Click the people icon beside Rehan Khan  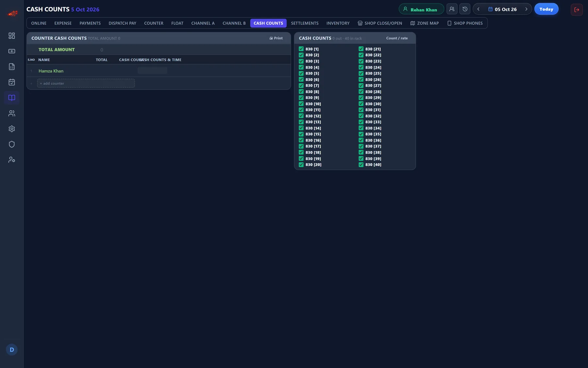pyautogui.click(x=452, y=9)
